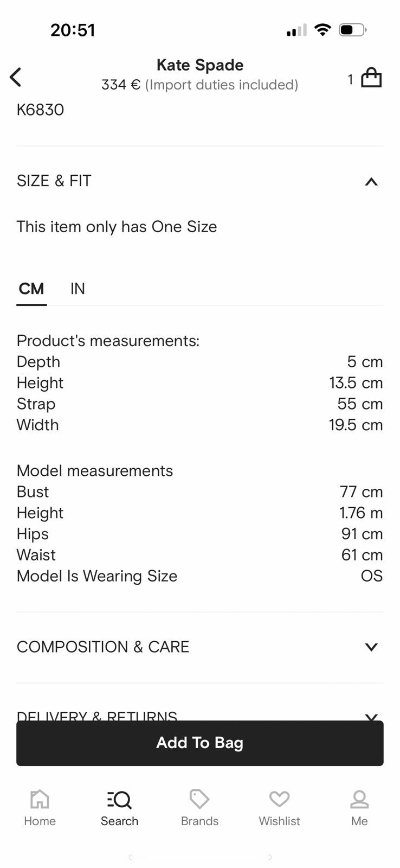
Task: Expand the Delivery & Returns chevron
Action: point(371,716)
